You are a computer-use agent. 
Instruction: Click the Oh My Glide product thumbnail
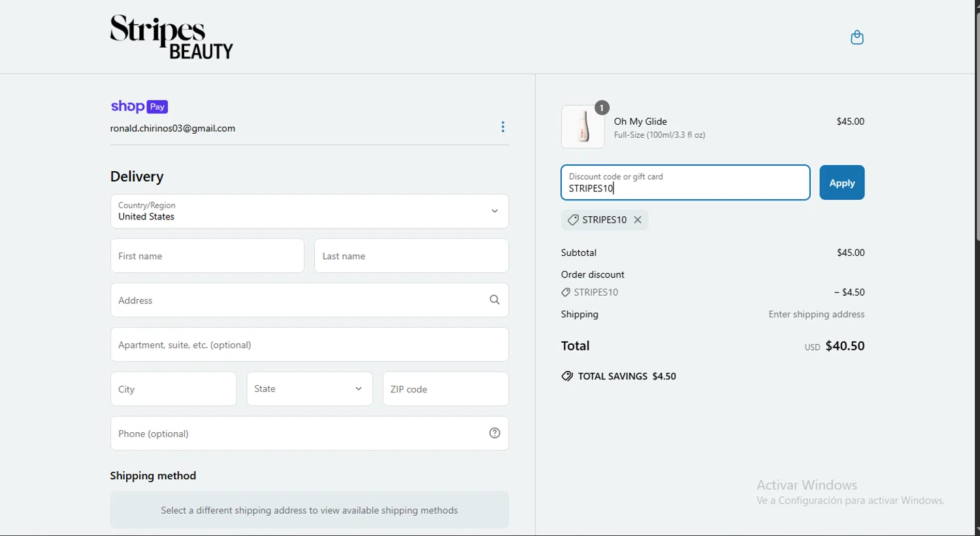pos(583,127)
